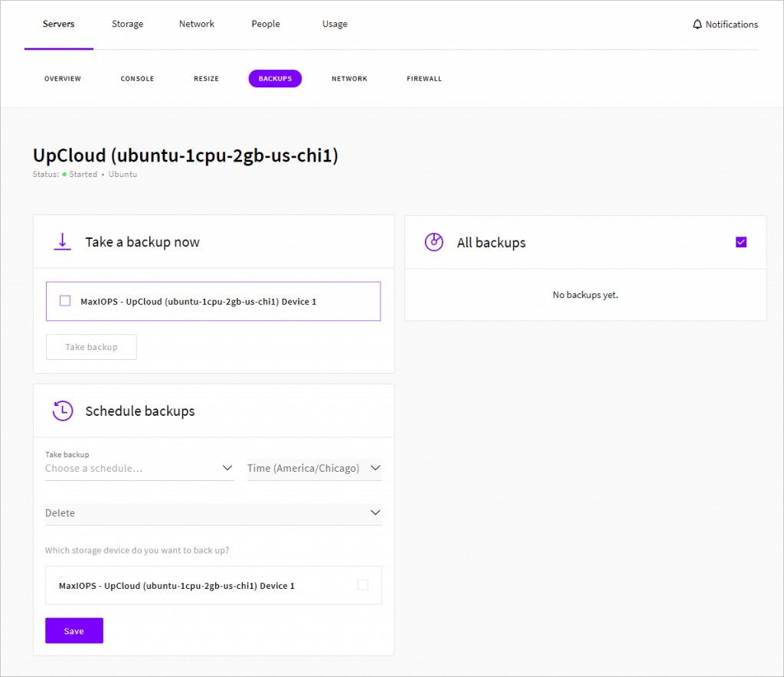Open the Choose a schedule dropdown

139,468
